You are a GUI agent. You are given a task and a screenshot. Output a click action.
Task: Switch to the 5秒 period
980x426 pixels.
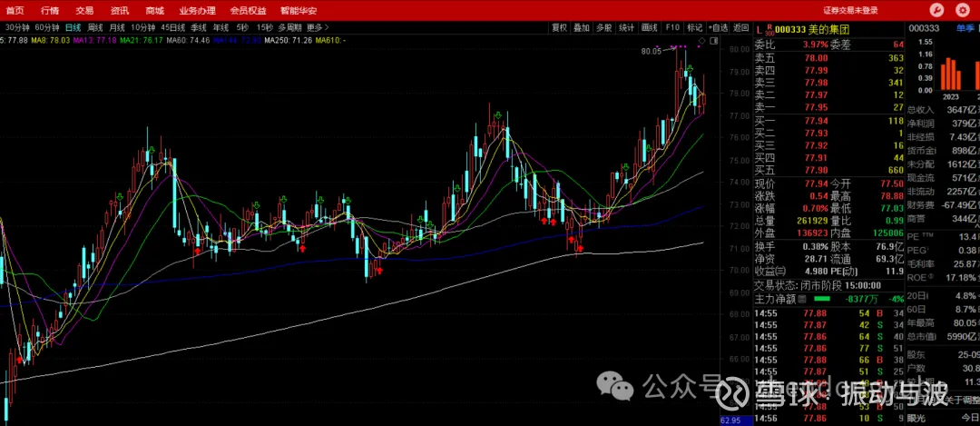(242, 27)
